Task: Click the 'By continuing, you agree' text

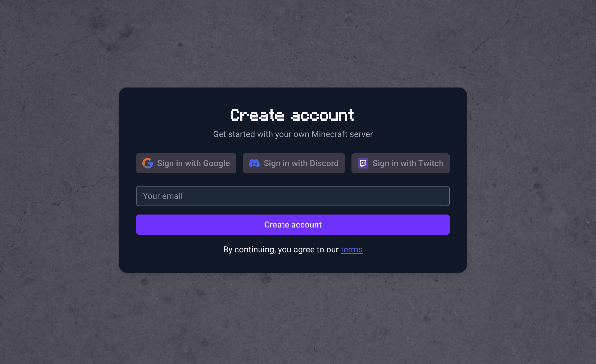Action: click(x=281, y=249)
